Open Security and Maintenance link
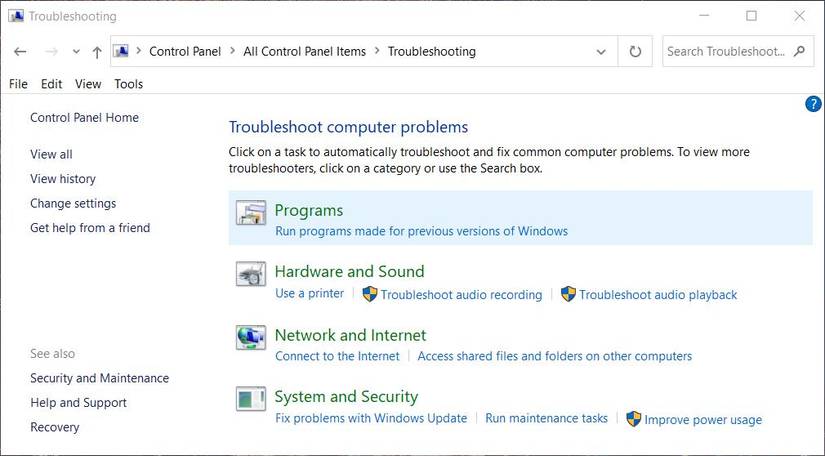Viewport: 825px width, 456px height. pyautogui.click(x=99, y=378)
